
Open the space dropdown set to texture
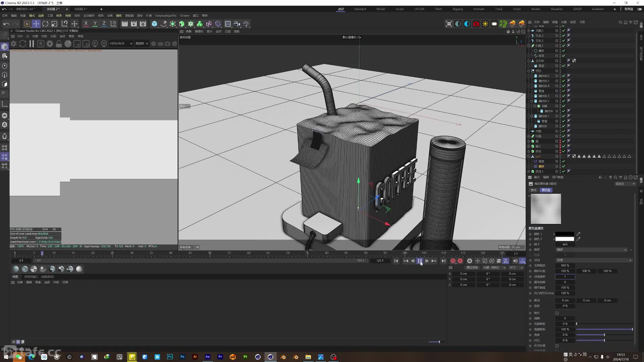click(594, 260)
